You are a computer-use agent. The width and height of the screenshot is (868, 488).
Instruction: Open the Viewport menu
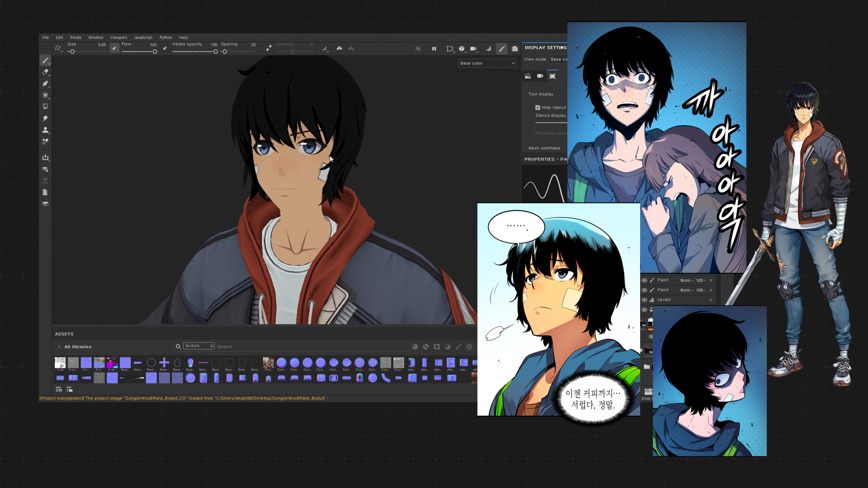pyautogui.click(x=118, y=38)
